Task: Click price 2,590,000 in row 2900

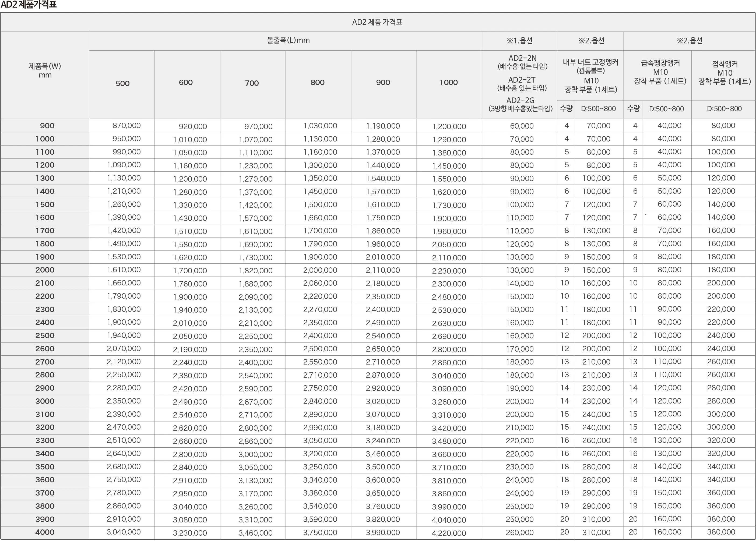Action: [256, 389]
